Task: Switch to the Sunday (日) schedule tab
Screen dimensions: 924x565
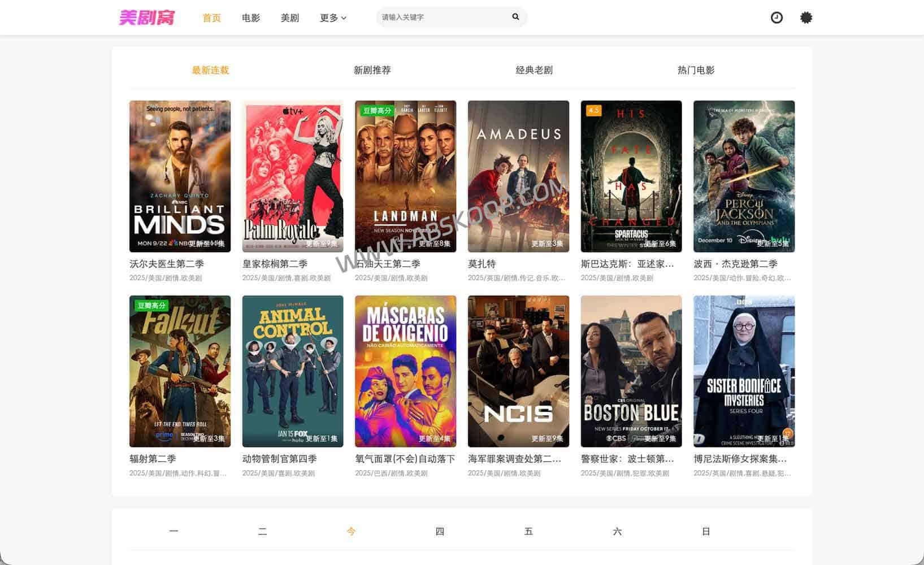Action: [x=706, y=531]
